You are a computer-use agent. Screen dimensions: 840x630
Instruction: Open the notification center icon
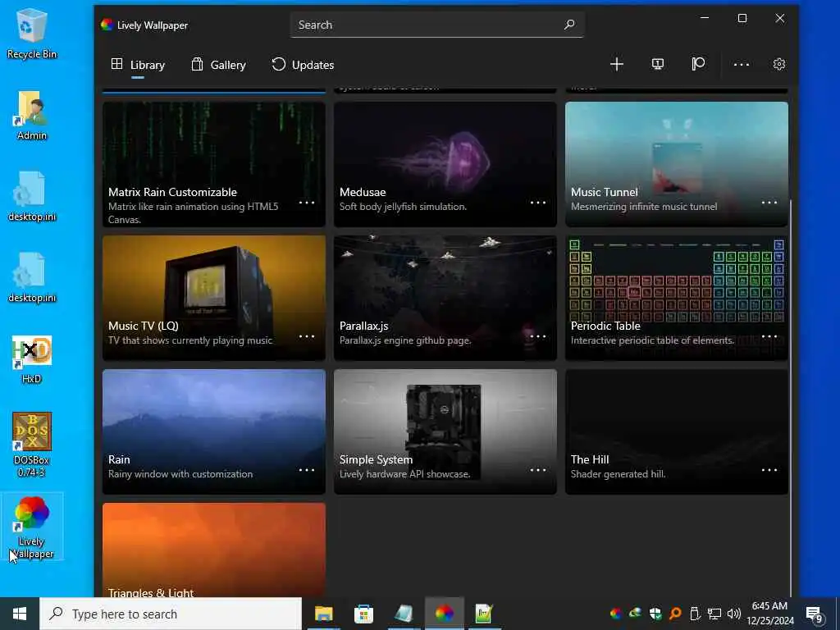click(x=815, y=614)
